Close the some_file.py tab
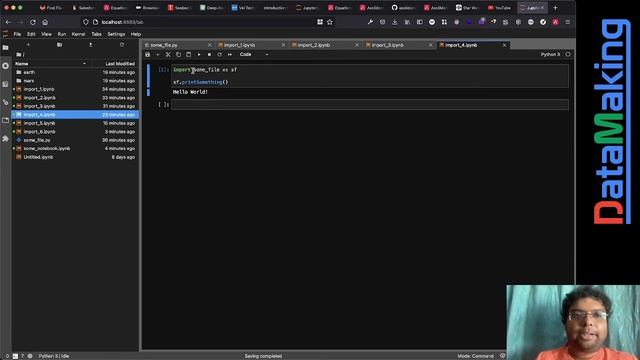Viewport: 640px width, 360px height. pyautogui.click(x=210, y=45)
